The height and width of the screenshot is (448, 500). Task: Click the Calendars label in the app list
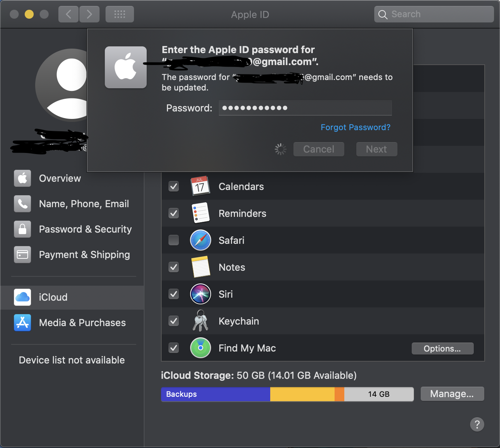241,187
